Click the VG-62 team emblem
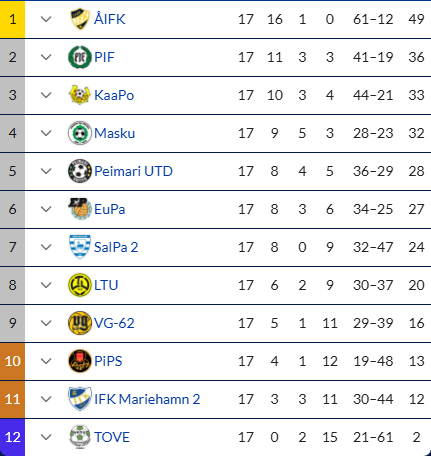Viewport: 431px width, 456px height. coord(80,323)
